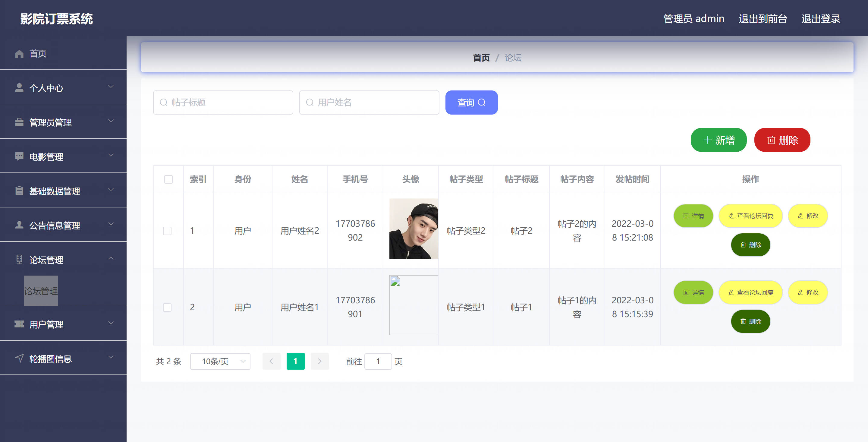Click the 发帖时间 column header
The height and width of the screenshot is (442, 868).
[x=633, y=179]
